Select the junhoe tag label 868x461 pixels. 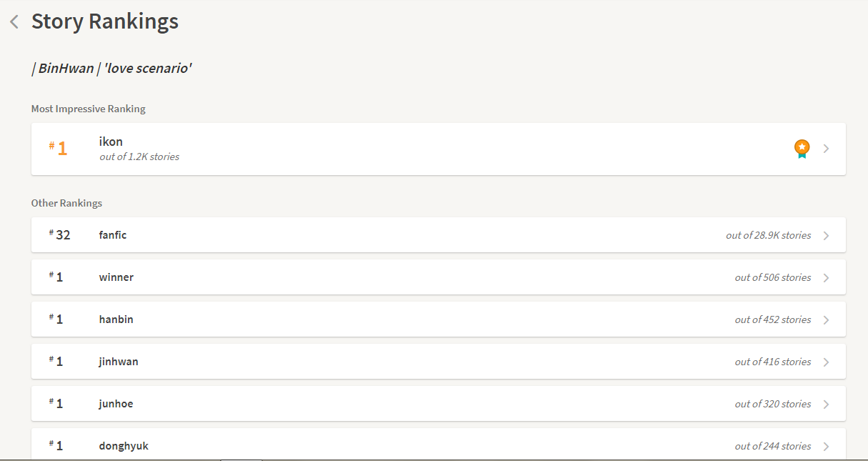click(x=116, y=404)
